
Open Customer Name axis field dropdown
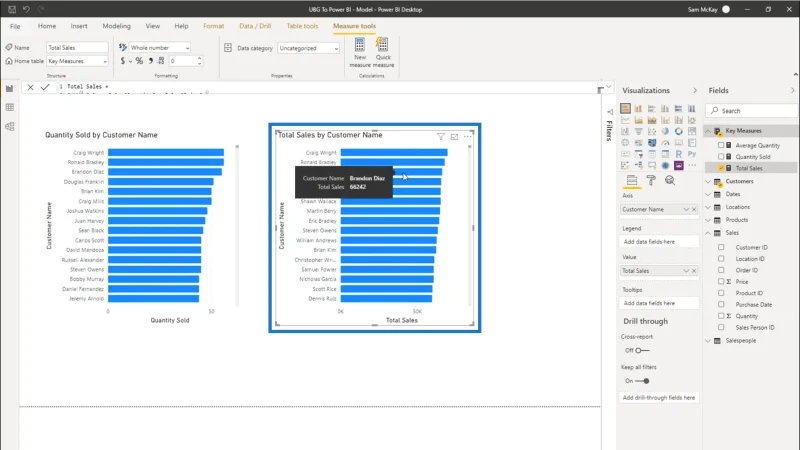pos(686,209)
